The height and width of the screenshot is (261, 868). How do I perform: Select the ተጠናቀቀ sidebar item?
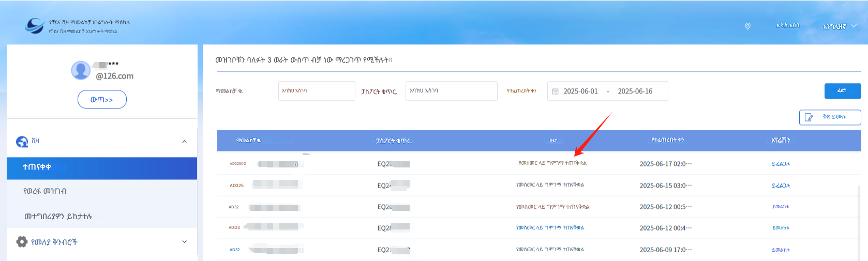pos(102,167)
